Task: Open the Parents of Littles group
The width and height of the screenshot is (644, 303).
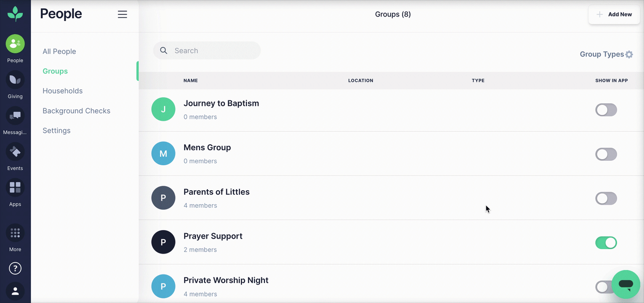Action: 216,192
